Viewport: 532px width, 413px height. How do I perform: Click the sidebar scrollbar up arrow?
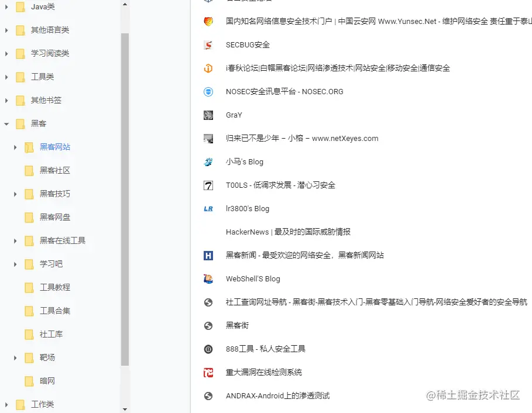coord(125,5)
